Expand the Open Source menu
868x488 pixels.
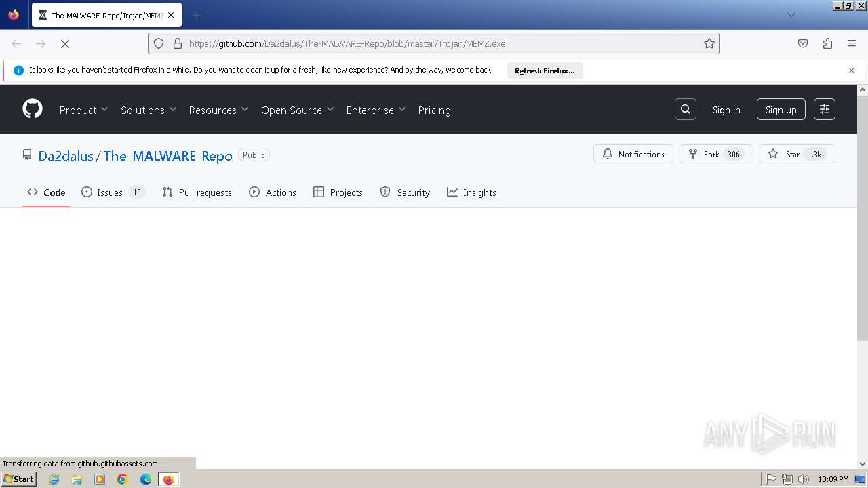pos(297,110)
